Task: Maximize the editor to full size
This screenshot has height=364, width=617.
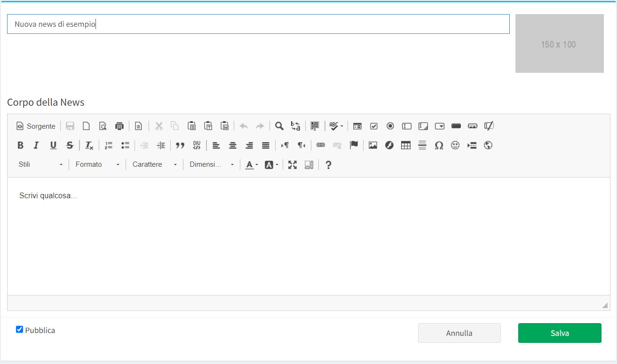Action: pyautogui.click(x=293, y=165)
